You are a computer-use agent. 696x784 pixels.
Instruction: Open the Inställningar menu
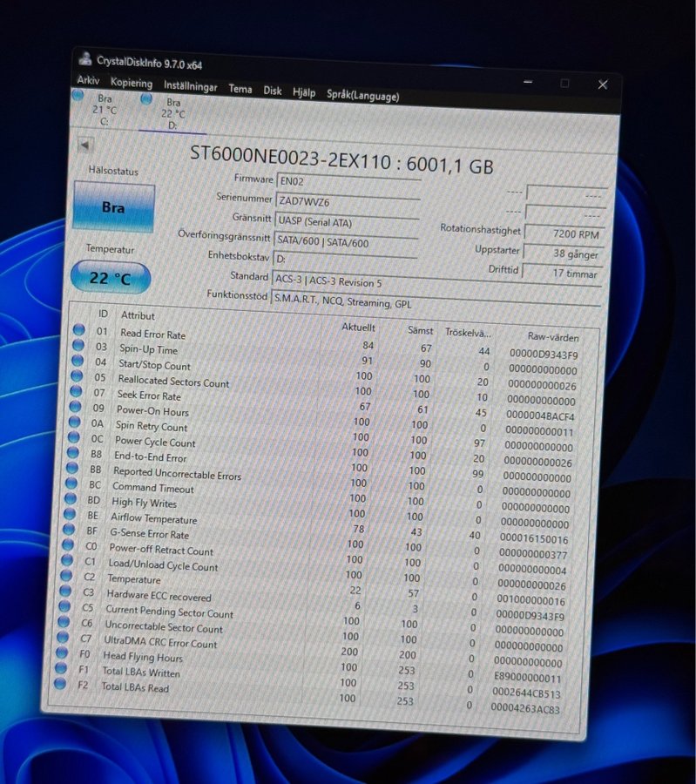pyautogui.click(x=190, y=87)
